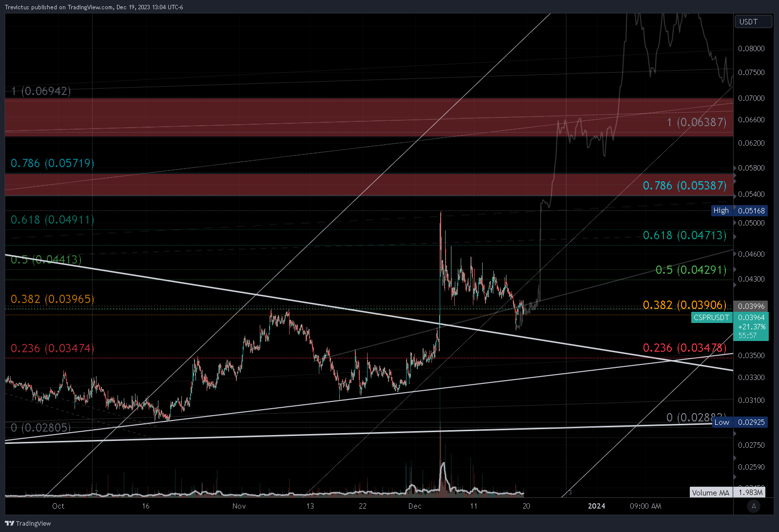779x532 pixels.
Task: Select the left fib label 0.5 (0.04413)
Action: point(46,260)
